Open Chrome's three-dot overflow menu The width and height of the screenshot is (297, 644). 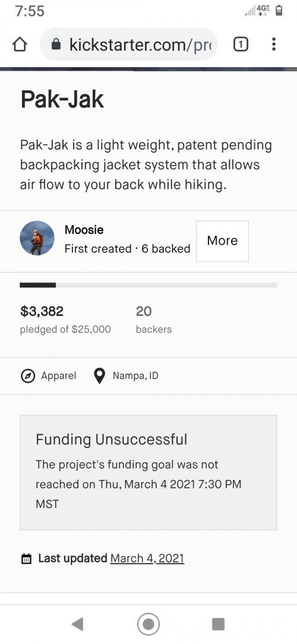point(274,45)
